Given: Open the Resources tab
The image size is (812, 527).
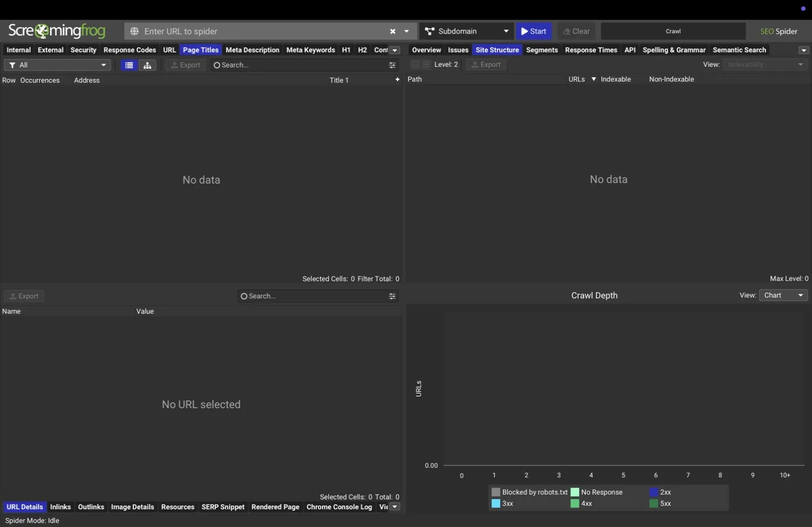Looking at the screenshot, I should click(x=178, y=507).
